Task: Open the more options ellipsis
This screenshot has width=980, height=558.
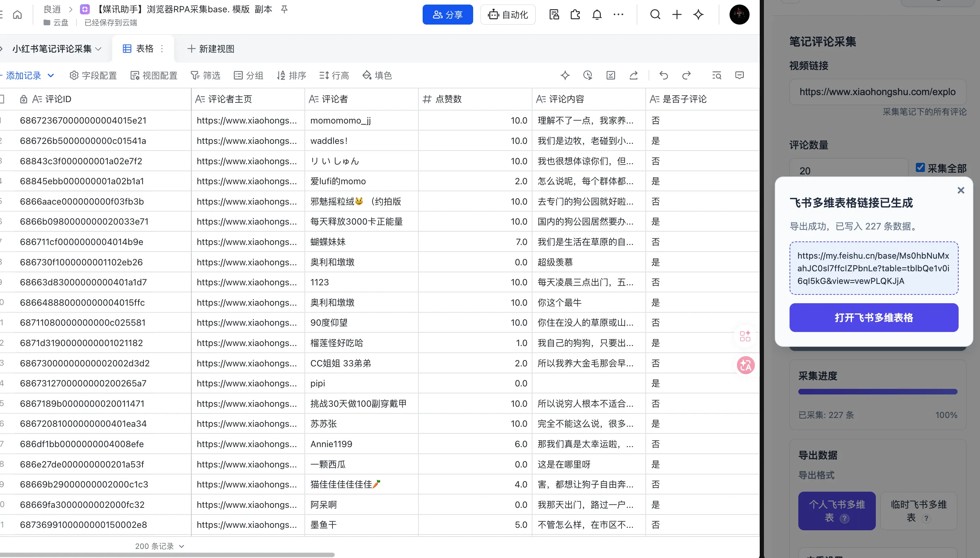Action: 618,14
